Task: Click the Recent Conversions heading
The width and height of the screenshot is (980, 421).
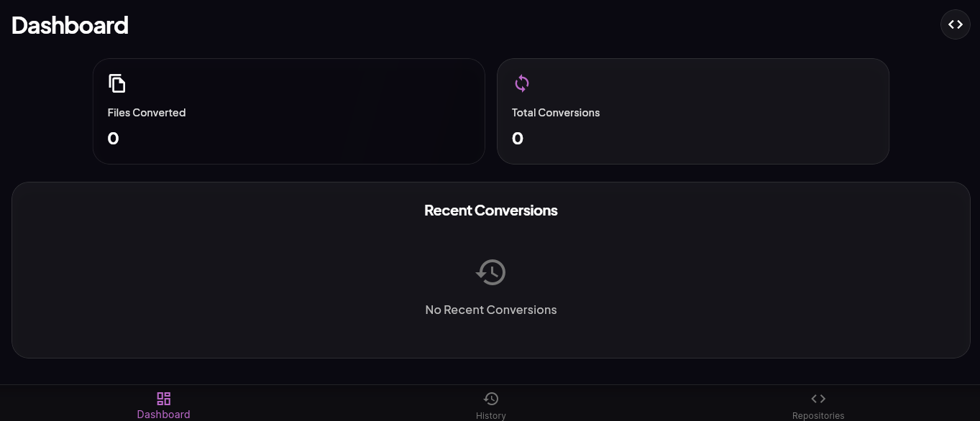Action: click(491, 210)
